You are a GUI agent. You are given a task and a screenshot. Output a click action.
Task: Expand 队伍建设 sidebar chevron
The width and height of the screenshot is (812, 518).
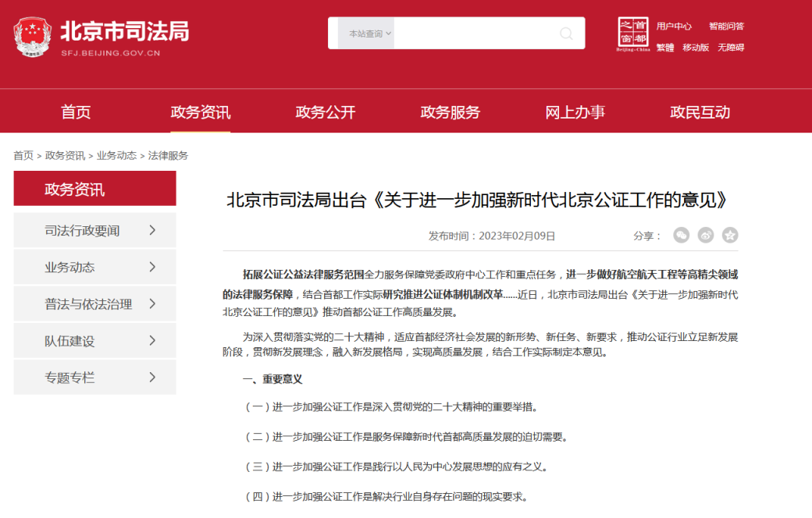[x=152, y=340]
